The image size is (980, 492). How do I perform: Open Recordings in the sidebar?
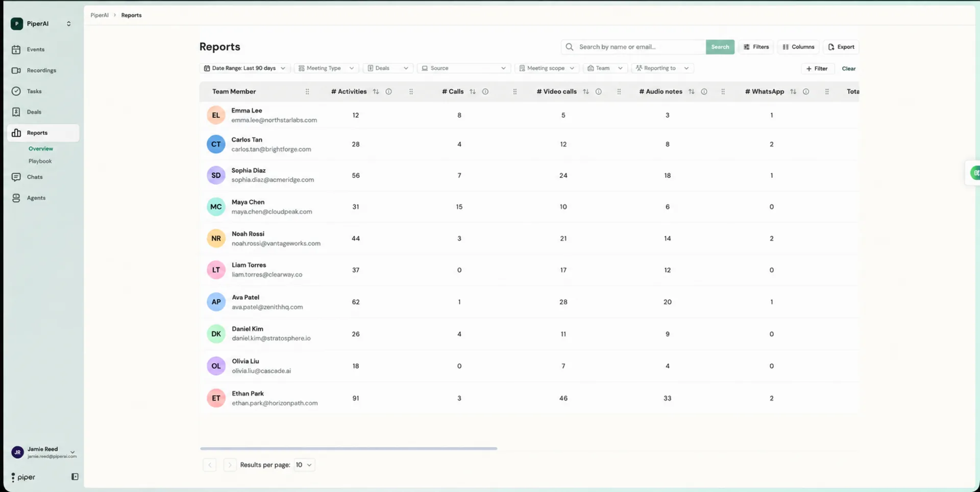(43, 71)
